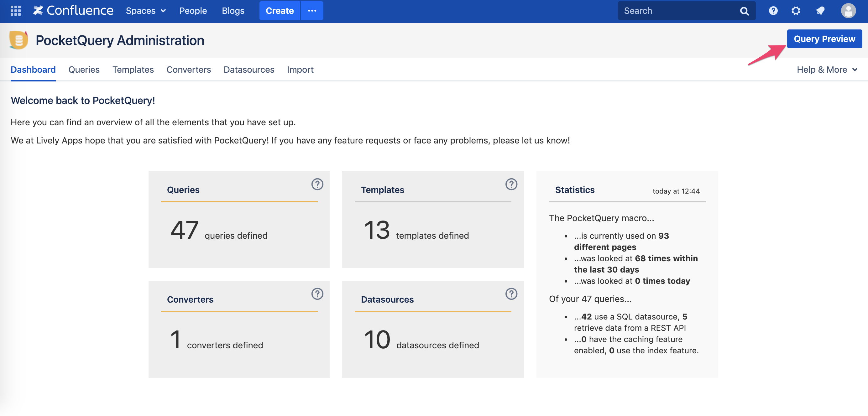Click the '42 use a SQL datasource' line
868x416 pixels.
pos(630,322)
